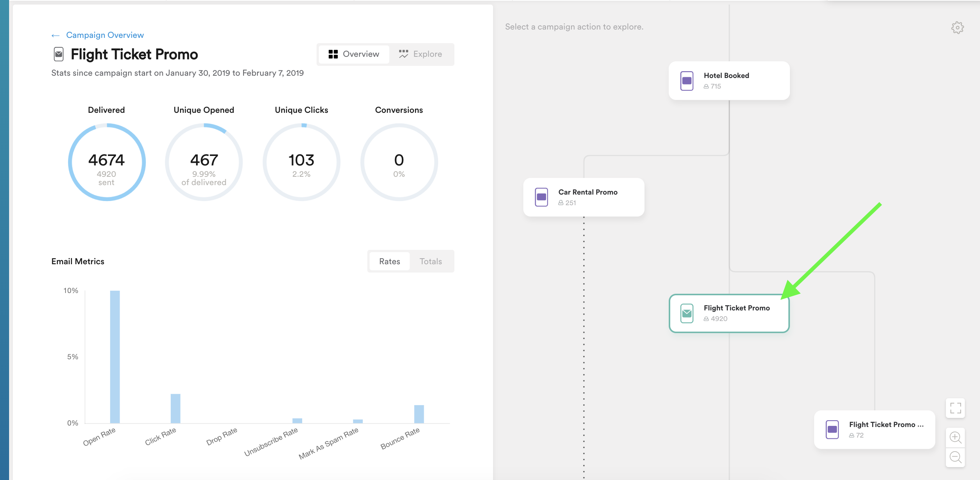Switch Email Metrics to Rates
Screen dimensions: 980x480
coord(389,261)
